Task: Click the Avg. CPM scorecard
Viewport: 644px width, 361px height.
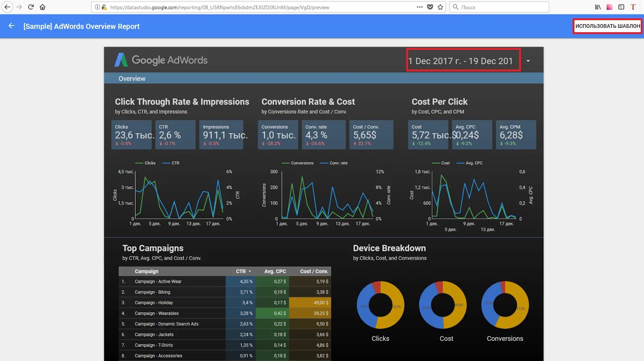Action: (x=516, y=135)
